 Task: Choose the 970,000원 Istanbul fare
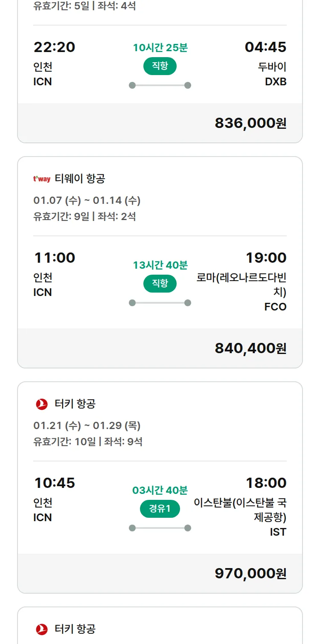(250, 574)
